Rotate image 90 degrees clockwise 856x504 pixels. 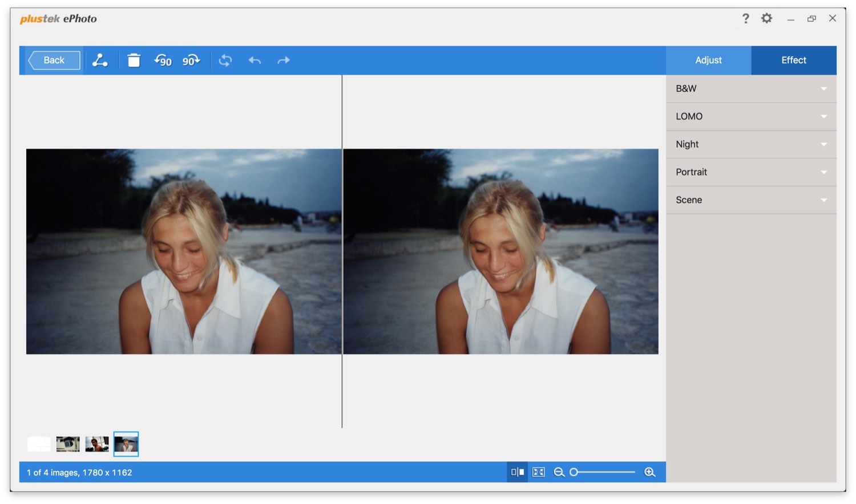tap(191, 60)
